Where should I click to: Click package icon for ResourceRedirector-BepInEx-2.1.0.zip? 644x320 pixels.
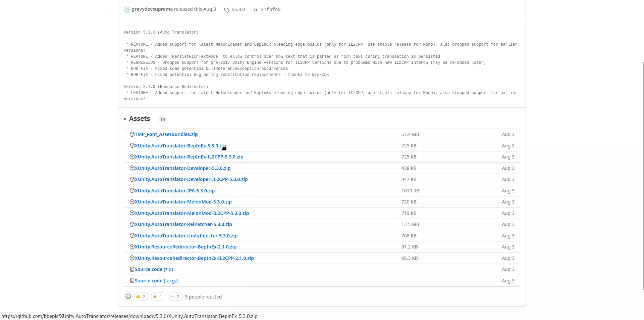tap(132, 247)
